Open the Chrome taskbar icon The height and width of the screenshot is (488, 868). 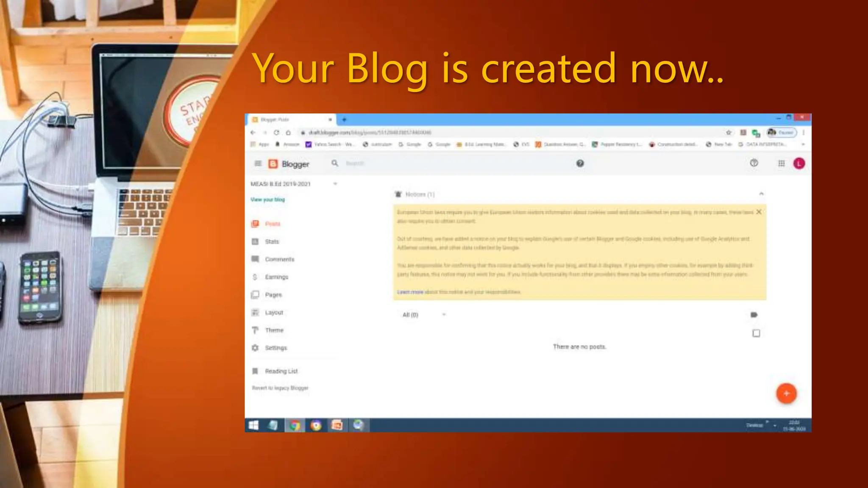pyautogui.click(x=295, y=425)
